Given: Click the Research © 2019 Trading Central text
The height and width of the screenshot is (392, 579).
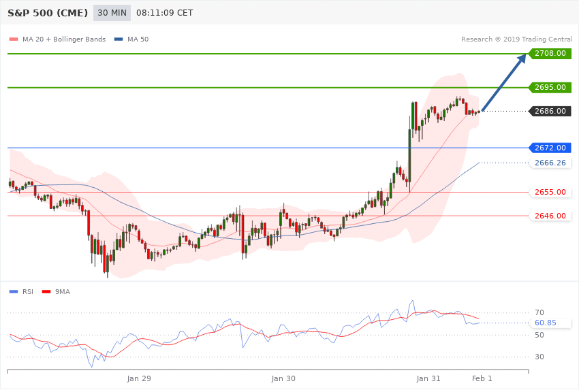Looking at the screenshot, I should click(x=516, y=39).
